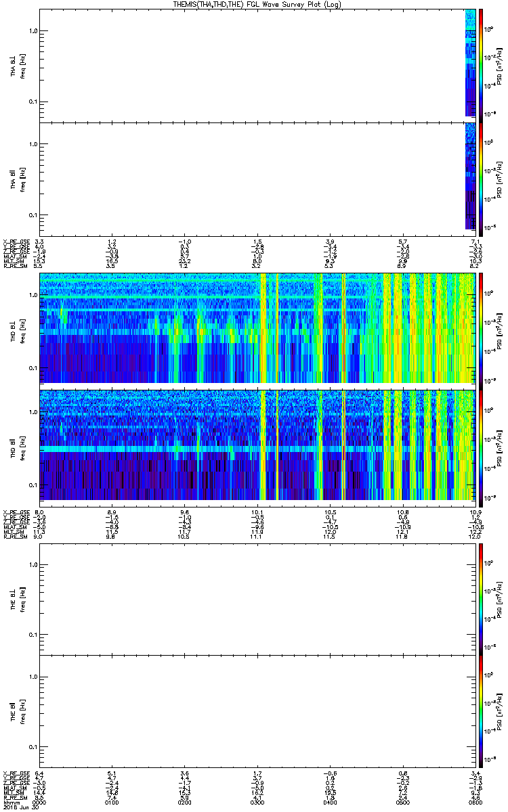Select the THA B-perpendicular spectrogram data strip
508x812 pixels.
[471, 63]
